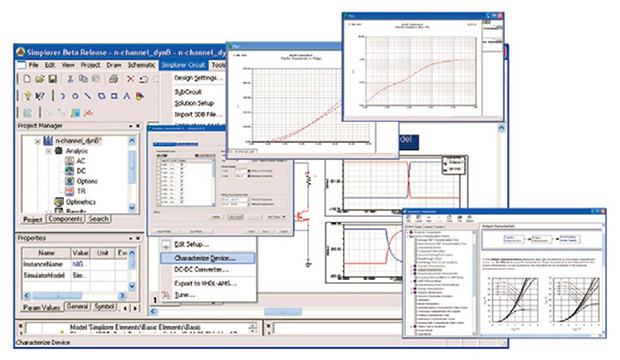Click the red X delete icon
Image resolution: width=620 pixels, height=360 pixels.
[x=130, y=79]
